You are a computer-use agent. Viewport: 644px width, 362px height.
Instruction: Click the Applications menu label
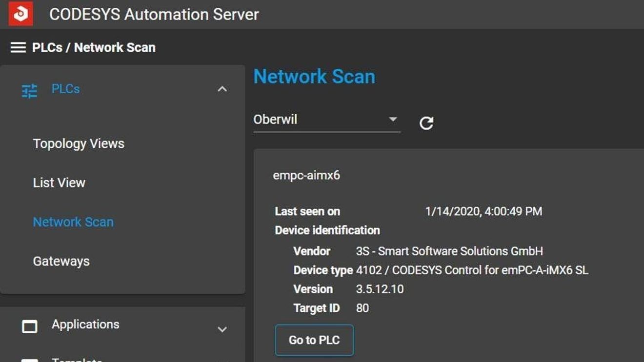85,324
